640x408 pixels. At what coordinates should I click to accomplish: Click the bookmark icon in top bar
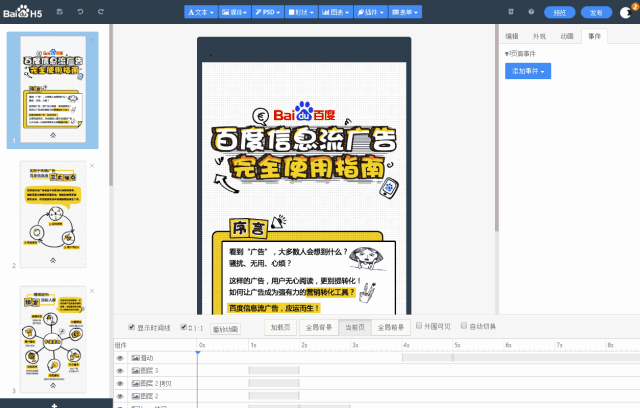point(511,12)
